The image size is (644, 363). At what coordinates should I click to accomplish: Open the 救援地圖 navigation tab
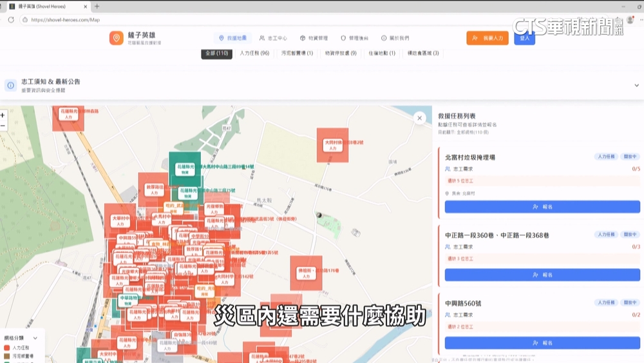pyautogui.click(x=233, y=38)
